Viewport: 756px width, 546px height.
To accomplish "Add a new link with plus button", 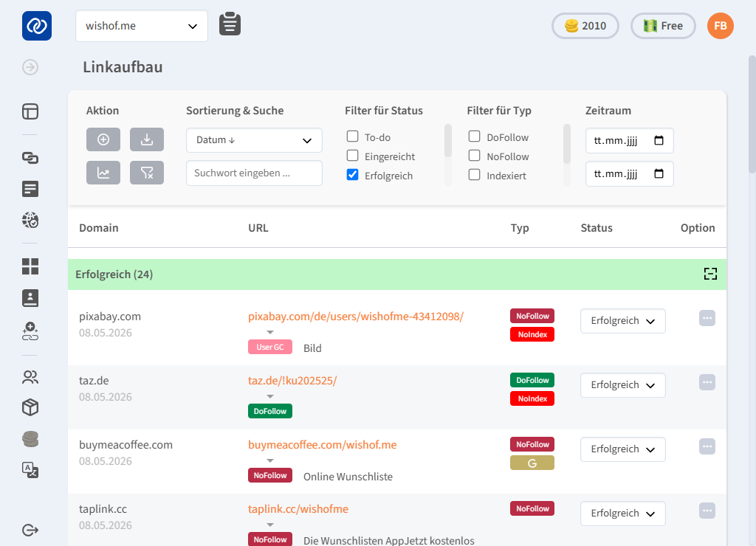I will tap(103, 139).
